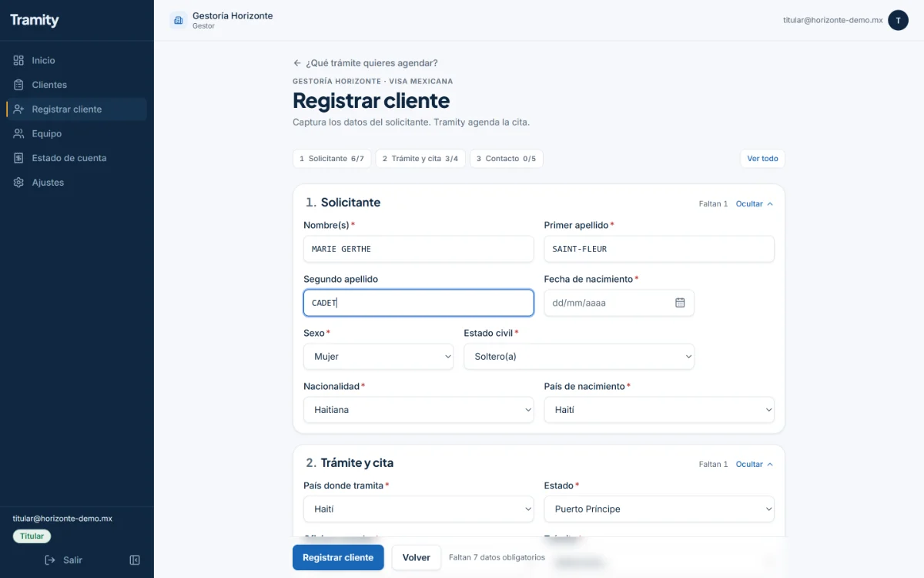Open Ajustes in the sidebar
This screenshot has height=578, width=924.
tap(76, 183)
